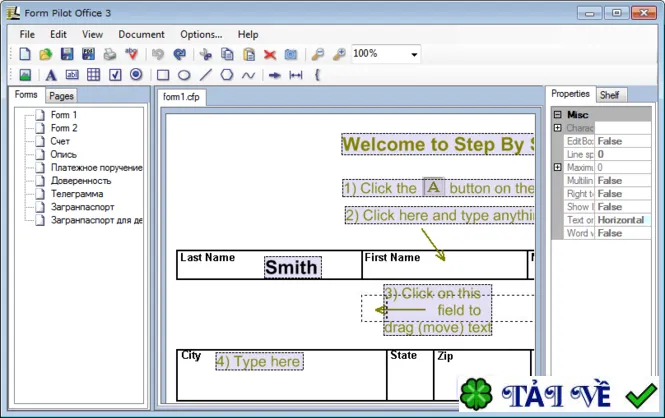Select Form 2 in the forms tree
This screenshot has width=665, height=418.
tap(64, 128)
